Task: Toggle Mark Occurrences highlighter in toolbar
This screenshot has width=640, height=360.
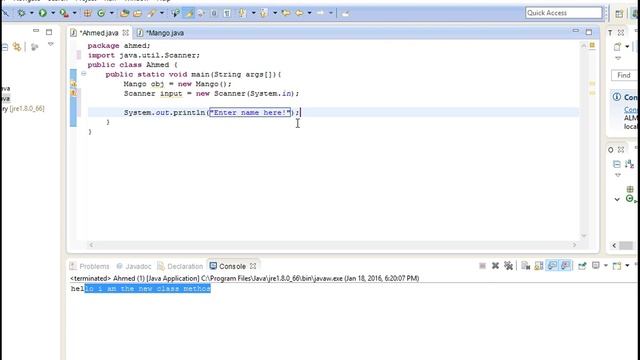Action: [189, 13]
